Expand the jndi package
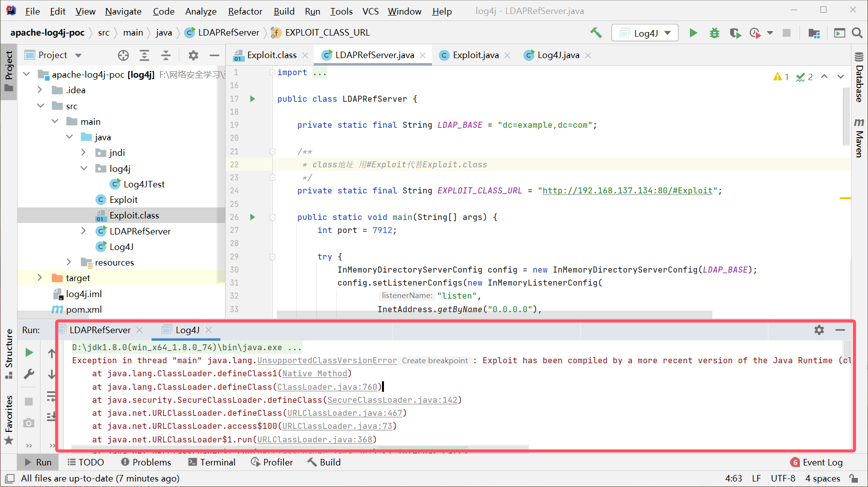The width and height of the screenshot is (868, 487). coord(84,152)
